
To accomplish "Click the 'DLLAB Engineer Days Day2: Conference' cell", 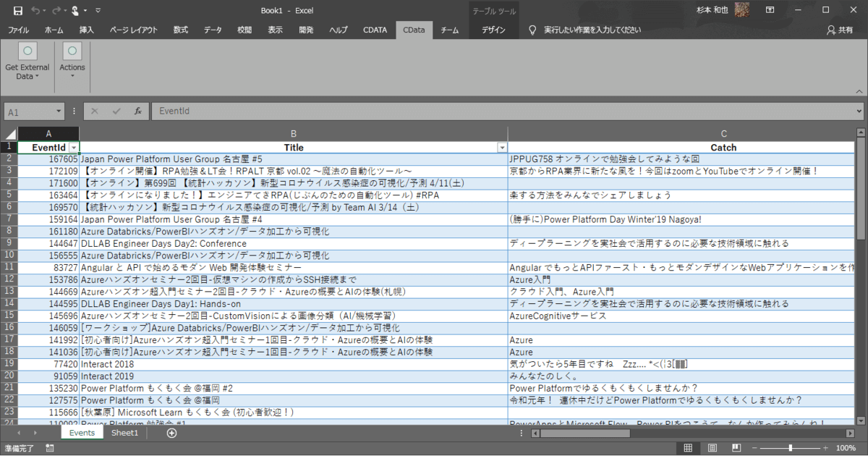I will tap(294, 243).
